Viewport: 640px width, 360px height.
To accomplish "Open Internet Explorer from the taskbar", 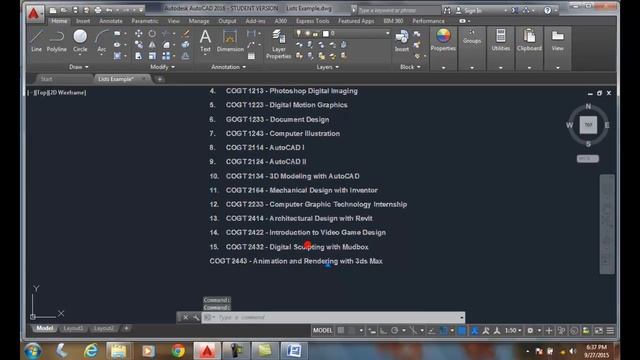I will point(91,351).
